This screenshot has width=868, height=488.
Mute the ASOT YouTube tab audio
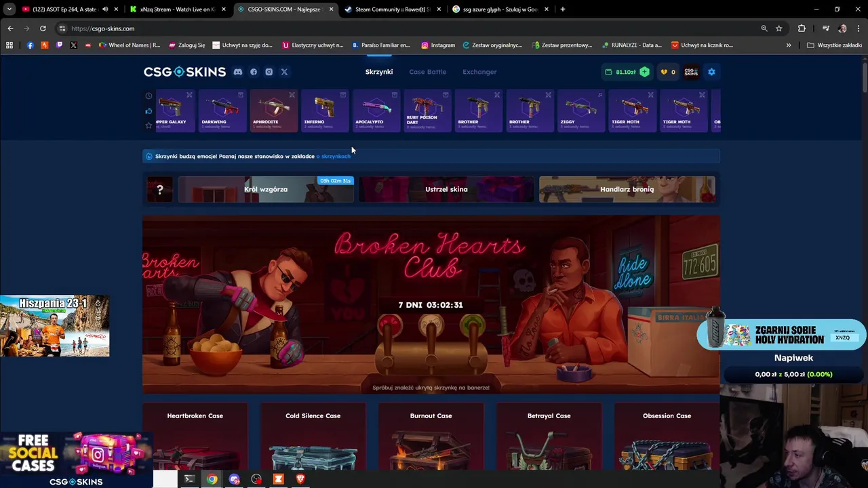[105, 9]
